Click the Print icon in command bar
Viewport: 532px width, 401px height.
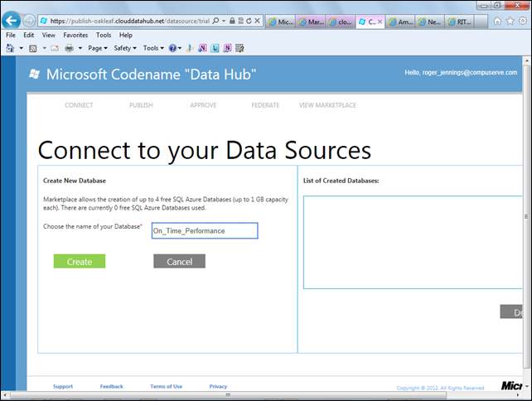tap(70, 48)
